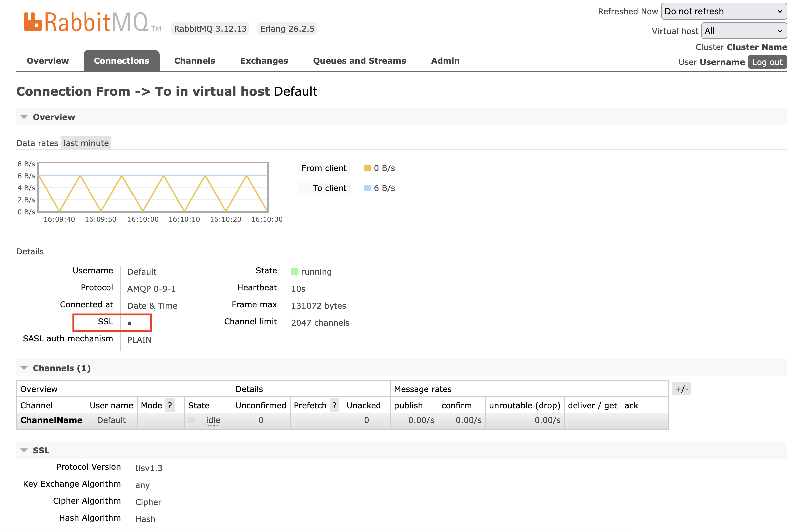Viewport: 793px width, 532px height.
Task: Open the Prefetch help tooltip
Action: [x=335, y=405]
